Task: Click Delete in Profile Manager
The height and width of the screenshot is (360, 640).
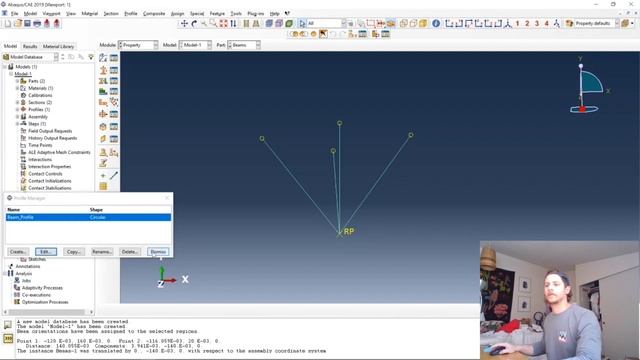Action: tap(130, 252)
